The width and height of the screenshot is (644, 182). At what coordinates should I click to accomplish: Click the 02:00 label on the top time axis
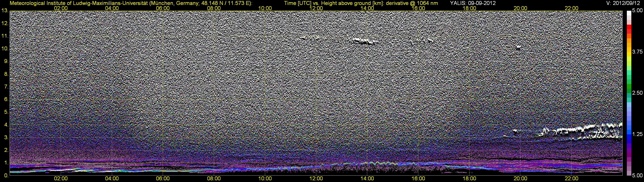click(61, 8)
